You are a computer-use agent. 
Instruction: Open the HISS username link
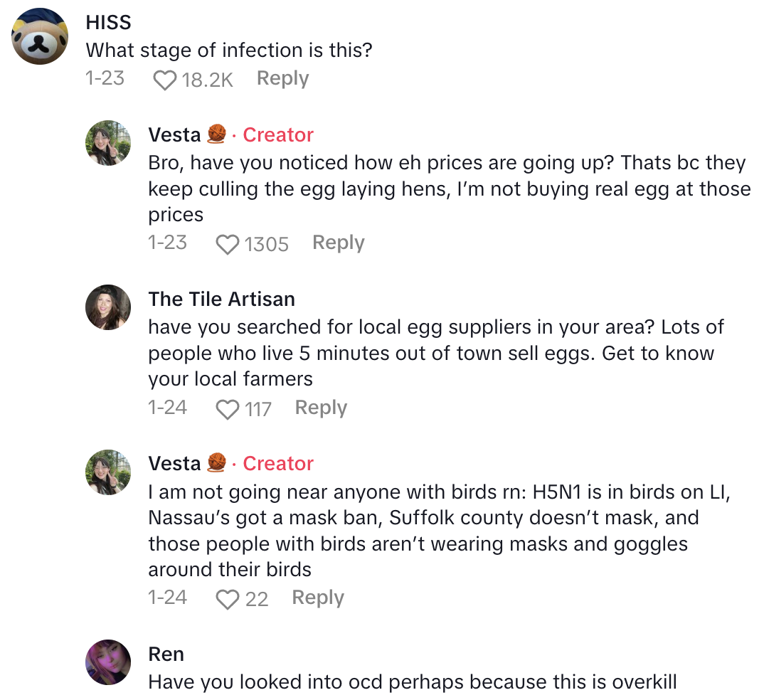[108, 22]
